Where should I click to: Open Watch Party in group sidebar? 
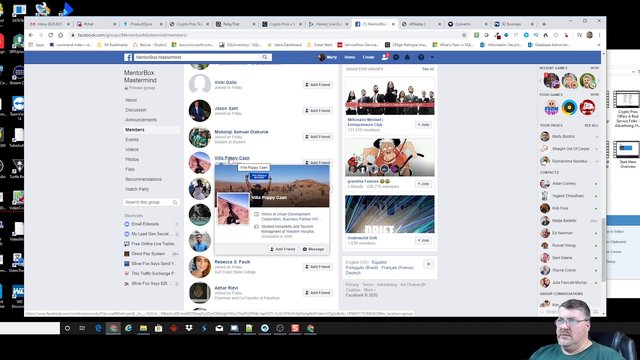coord(137,189)
